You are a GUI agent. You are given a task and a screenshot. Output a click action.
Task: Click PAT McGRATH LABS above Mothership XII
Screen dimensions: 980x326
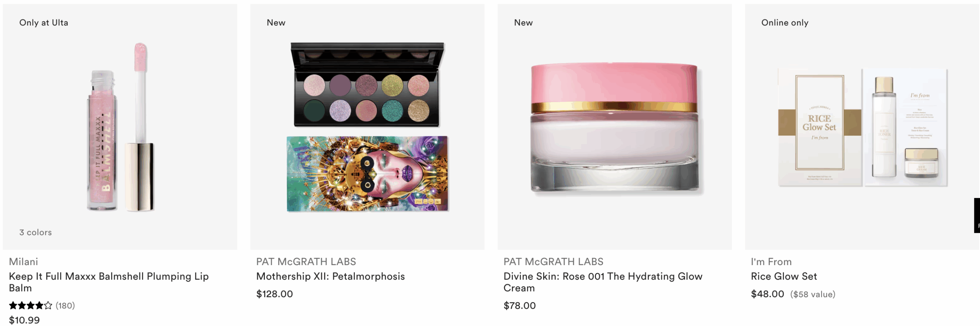coord(306,262)
